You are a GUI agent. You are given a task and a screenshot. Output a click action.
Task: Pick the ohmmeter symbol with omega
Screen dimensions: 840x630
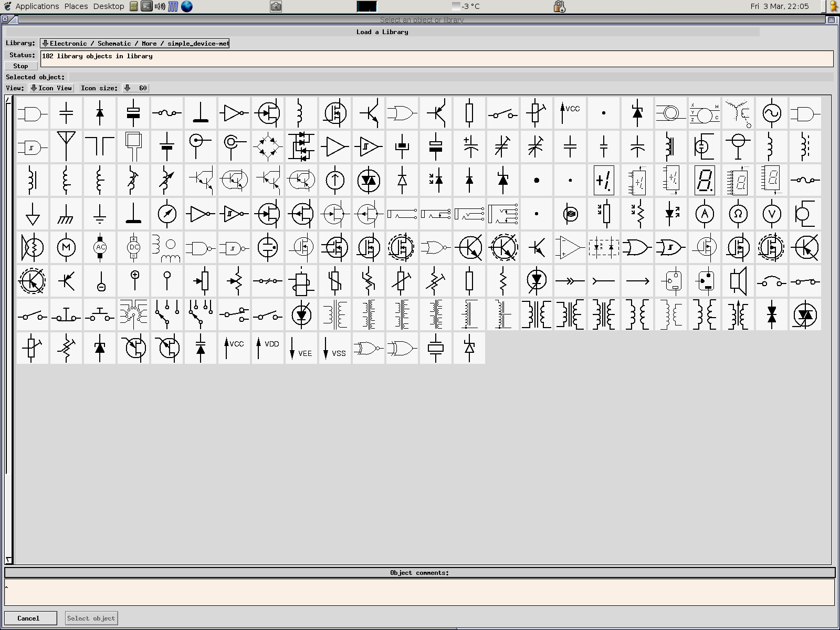pos(738,214)
